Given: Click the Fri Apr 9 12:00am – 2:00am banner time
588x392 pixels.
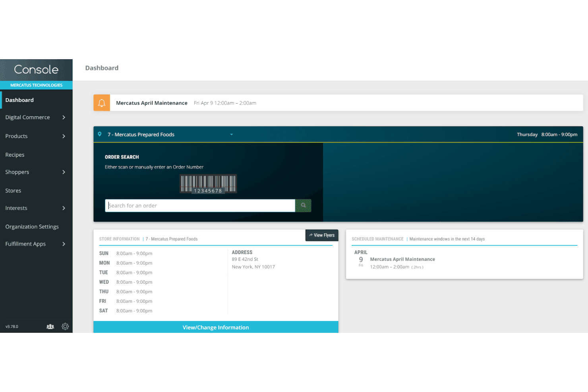Looking at the screenshot, I should tap(225, 103).
